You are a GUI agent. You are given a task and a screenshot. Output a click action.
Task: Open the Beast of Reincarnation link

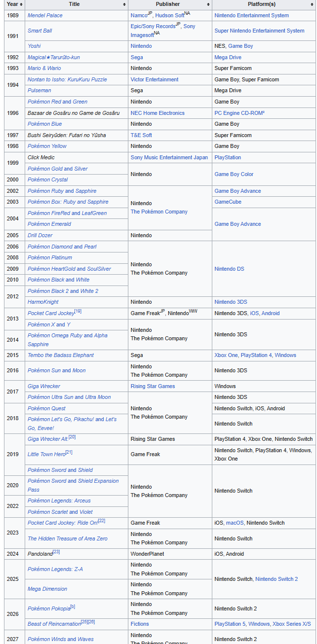(54, 624)
